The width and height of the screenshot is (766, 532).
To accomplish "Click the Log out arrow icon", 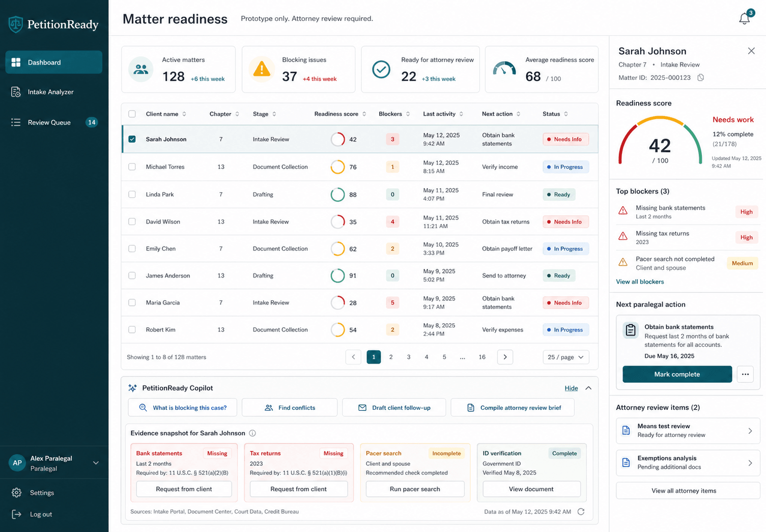I will tap(16, 514).
